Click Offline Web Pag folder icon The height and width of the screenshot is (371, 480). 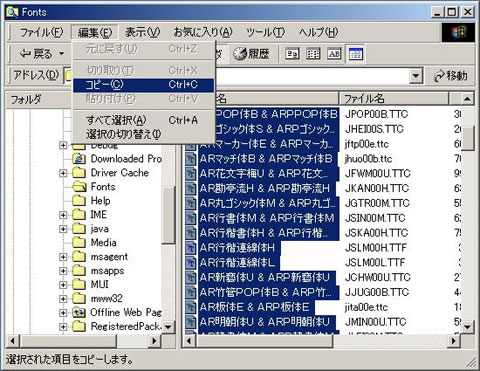click(x=79, y=312)
